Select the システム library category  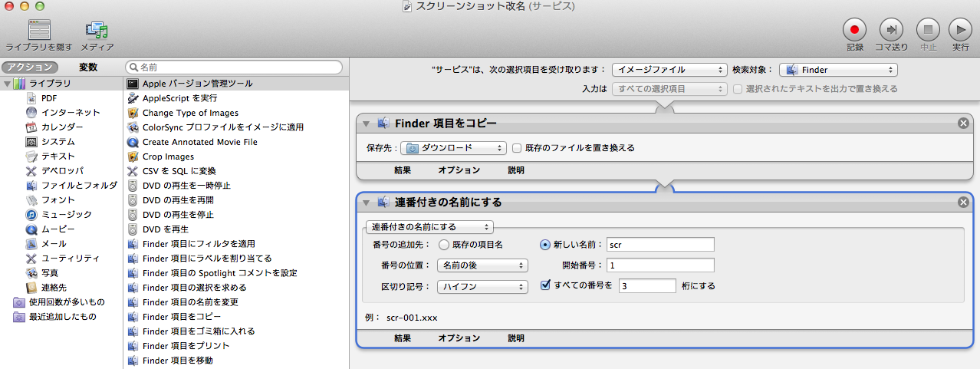[x=58, y=142]
